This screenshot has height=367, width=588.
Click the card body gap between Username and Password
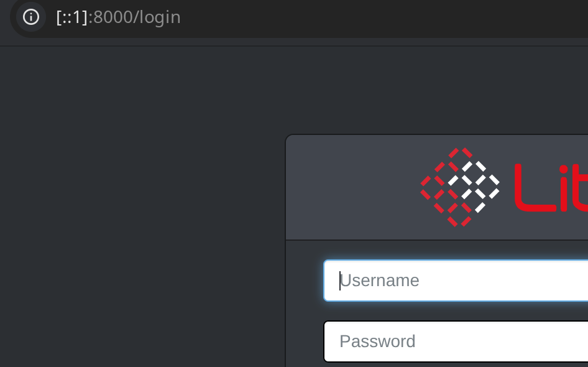pyautogui.click(x=456, y=311)
